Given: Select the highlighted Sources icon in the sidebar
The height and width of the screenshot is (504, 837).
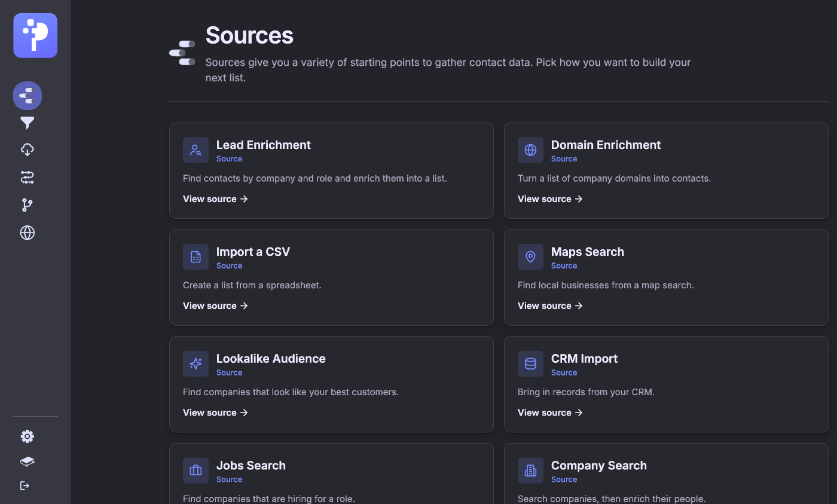Looking at the screenshot, I should [28, 96].
